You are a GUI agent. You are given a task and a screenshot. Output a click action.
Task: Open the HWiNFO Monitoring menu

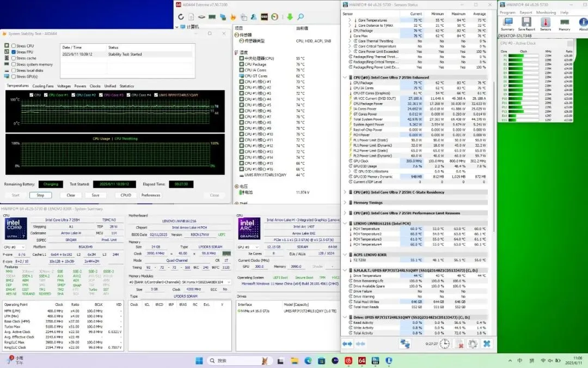[x=546, y=13]
